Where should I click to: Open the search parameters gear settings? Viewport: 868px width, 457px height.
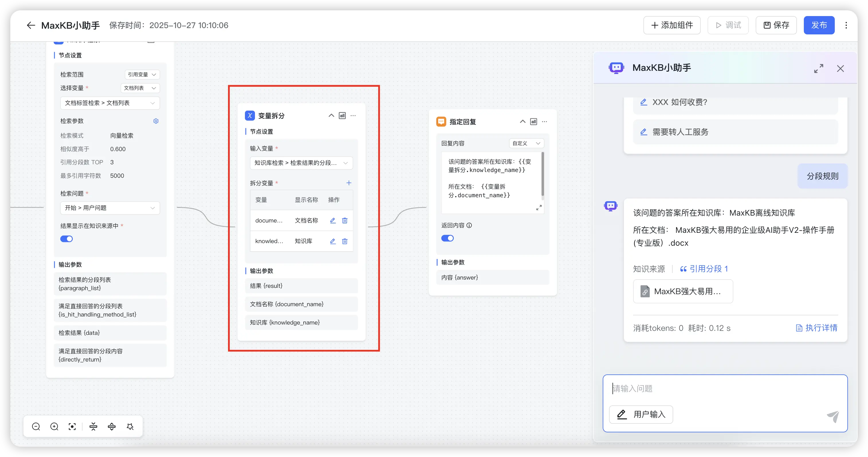tap(156, 121)
